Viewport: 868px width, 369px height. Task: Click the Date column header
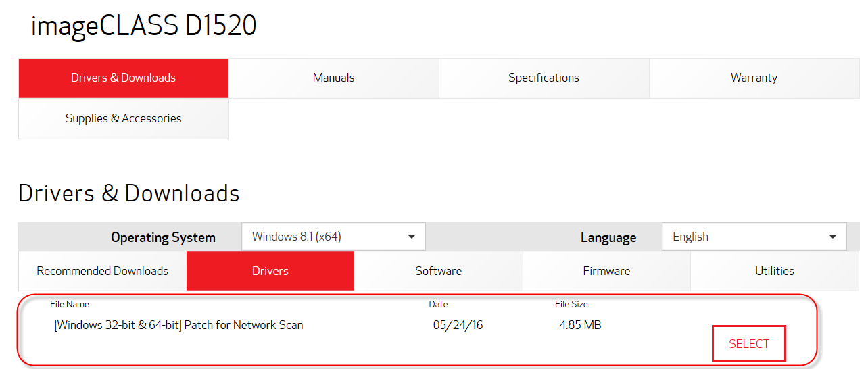[438, 305]
